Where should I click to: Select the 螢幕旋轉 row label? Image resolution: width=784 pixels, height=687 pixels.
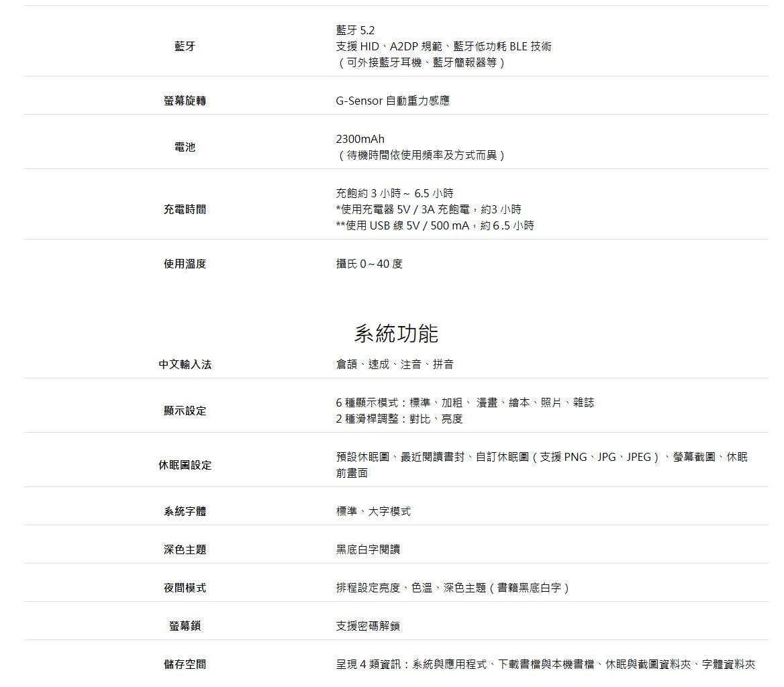185,101
